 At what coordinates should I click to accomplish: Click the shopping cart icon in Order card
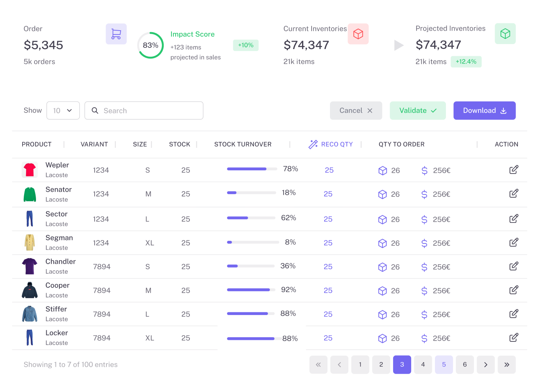(x=116, y=34)
